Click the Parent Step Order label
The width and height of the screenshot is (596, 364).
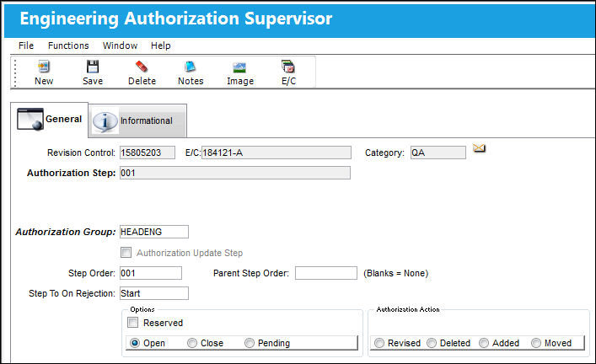[x=251, y=273]
